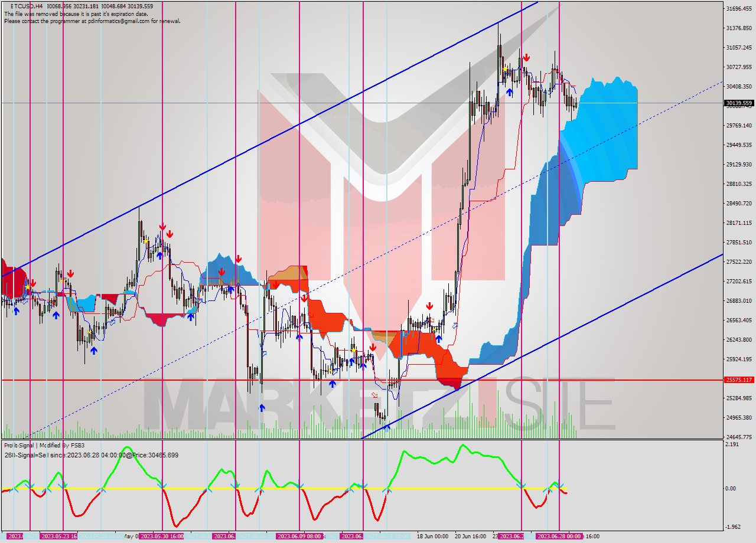This screenshot has width=756, height=543.
Task: Click the 25924.195 price axis label
Action: 739,359
